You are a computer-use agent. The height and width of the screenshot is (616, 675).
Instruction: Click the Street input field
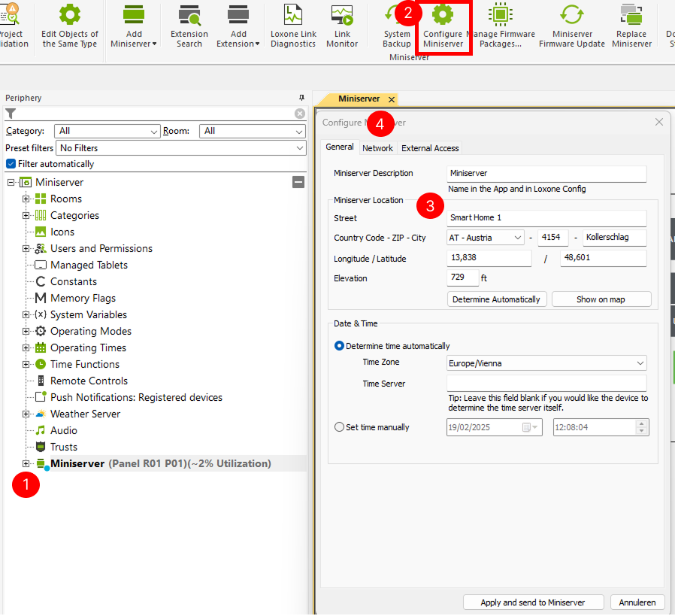[x=546, y=218]
